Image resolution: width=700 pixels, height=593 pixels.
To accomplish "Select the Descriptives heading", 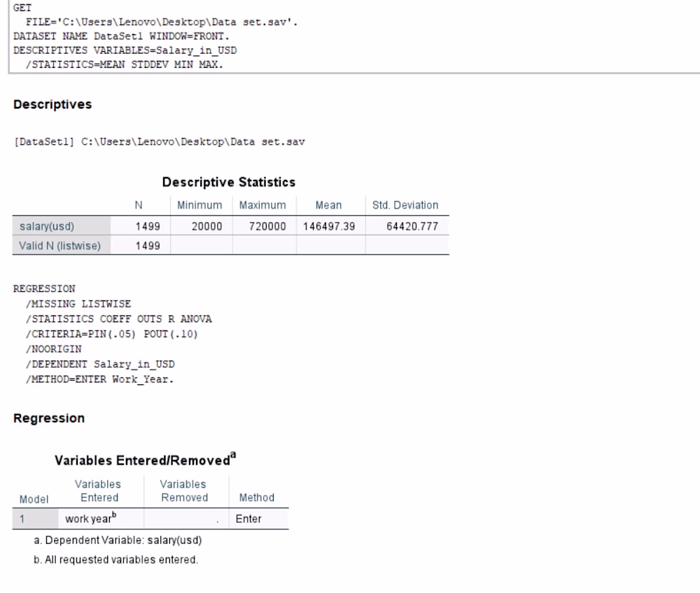I will point(52,104).
